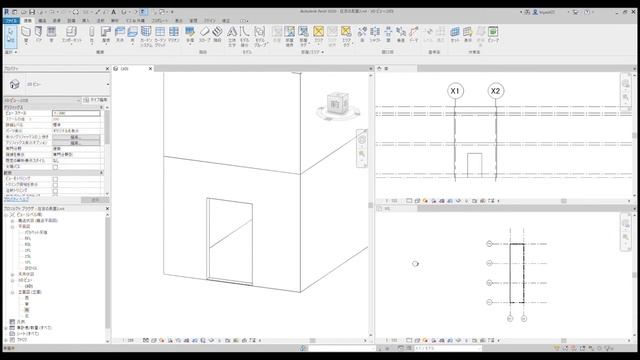The height and width of the screenshot is (360, 640).
Task: Select the Ramp tool
Action: tap(204, 33)
